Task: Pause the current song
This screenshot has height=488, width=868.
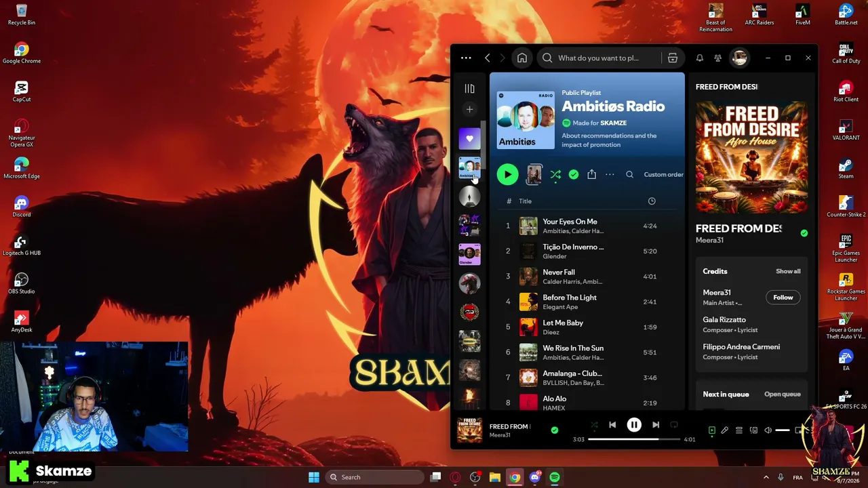Action: tap(634, 425)
